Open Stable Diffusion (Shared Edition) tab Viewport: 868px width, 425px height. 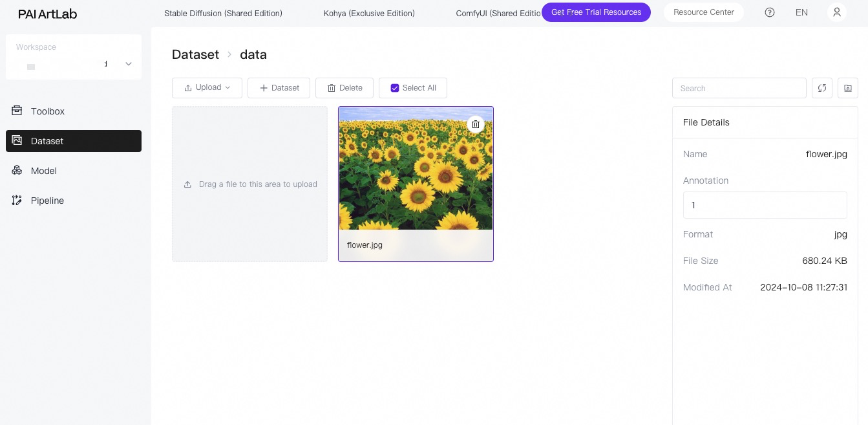pos(223,13)
